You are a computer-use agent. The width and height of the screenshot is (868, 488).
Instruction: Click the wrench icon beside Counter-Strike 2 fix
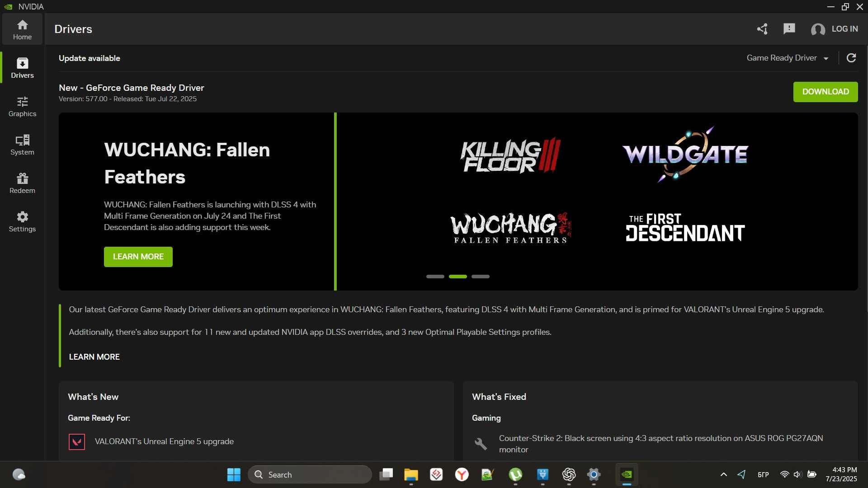coord(481,444)
